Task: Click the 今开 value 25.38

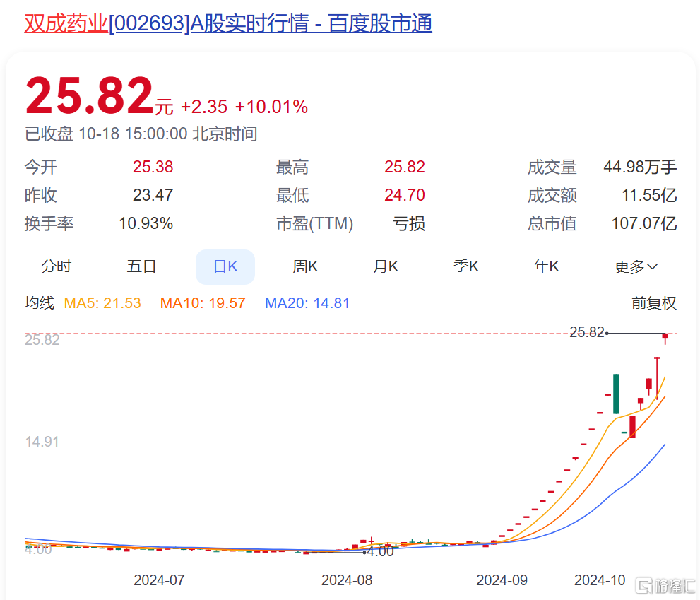Action: (x=153, y=167)
